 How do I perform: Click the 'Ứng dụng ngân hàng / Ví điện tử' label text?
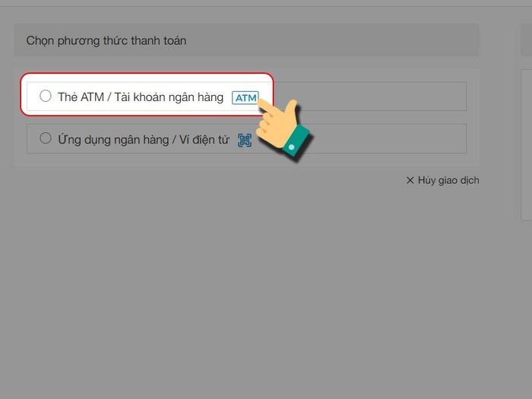[x=144, y=140]
